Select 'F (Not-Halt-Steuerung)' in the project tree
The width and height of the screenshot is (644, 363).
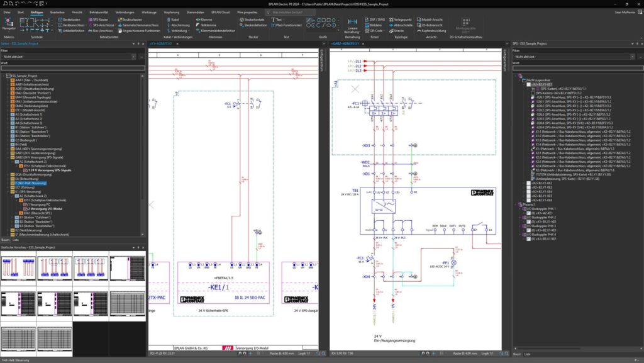click(x=31, y=183)
